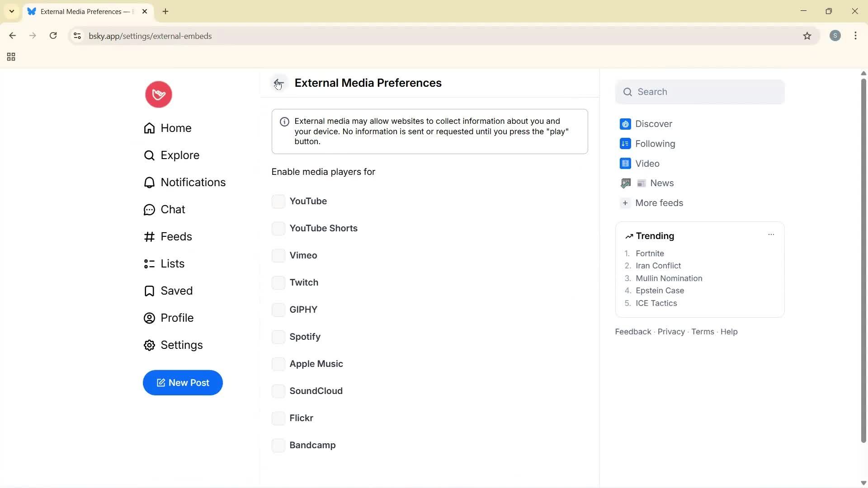This screenshot has width=868, height=488.
Task: Open Feeds via the hashtag icon
Action: (149, 236)
